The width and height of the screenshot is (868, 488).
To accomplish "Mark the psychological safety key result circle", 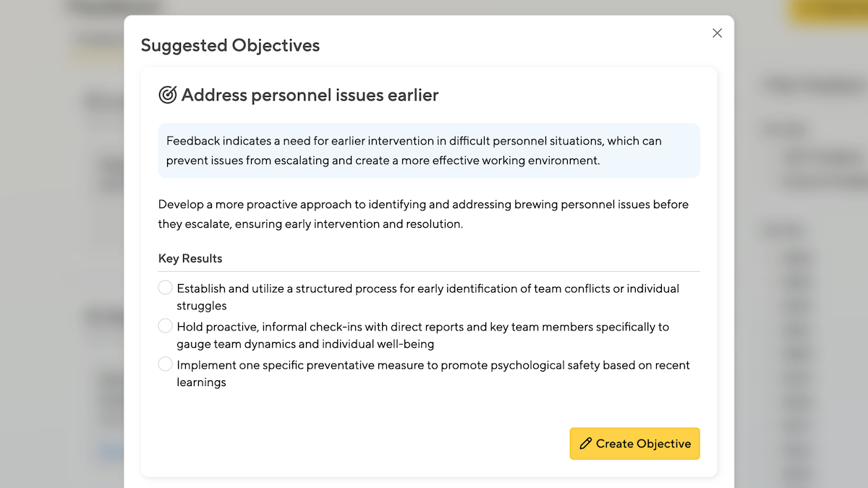I will [166, 364].
